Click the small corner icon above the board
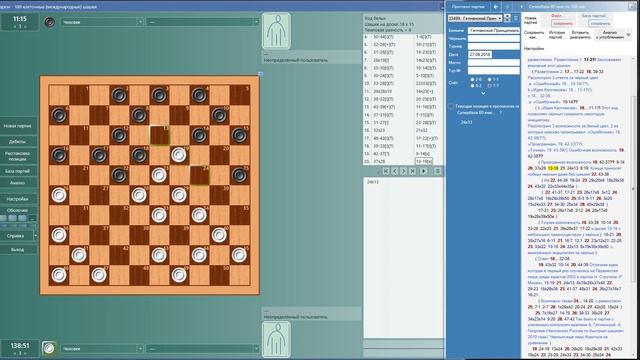The image size is (640, 360). click(x=260, y=74)
